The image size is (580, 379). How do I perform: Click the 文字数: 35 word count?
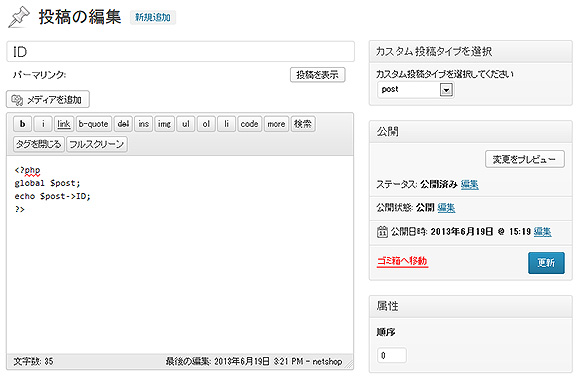(33, 361)
